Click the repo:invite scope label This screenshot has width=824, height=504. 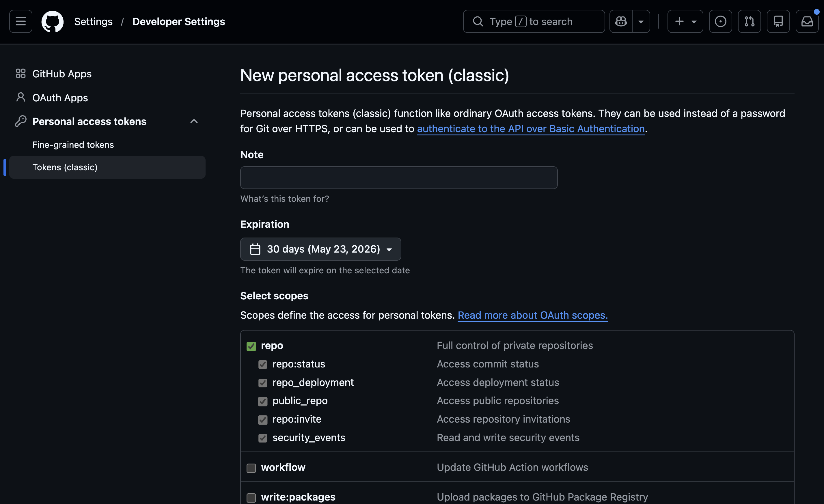tap(297, 419)
